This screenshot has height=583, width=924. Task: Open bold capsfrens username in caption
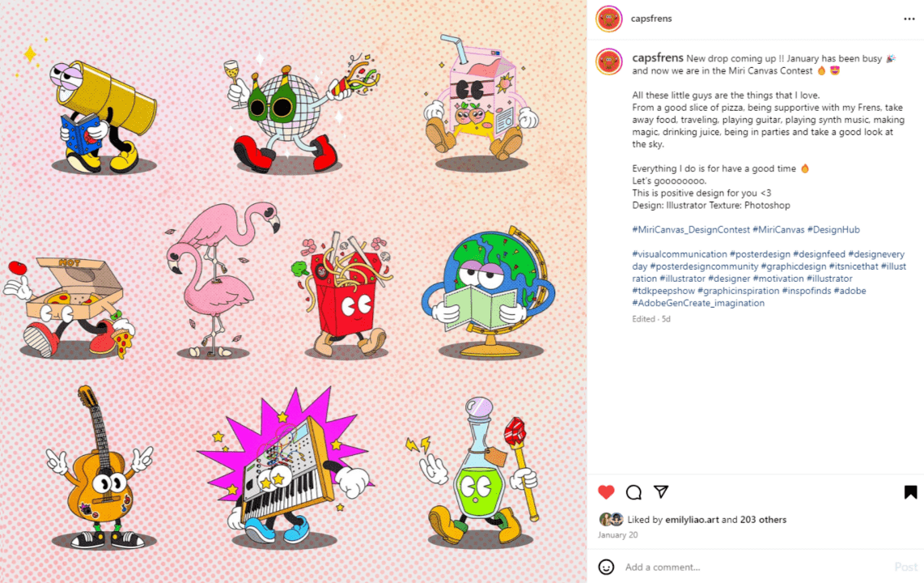(658, 57)
